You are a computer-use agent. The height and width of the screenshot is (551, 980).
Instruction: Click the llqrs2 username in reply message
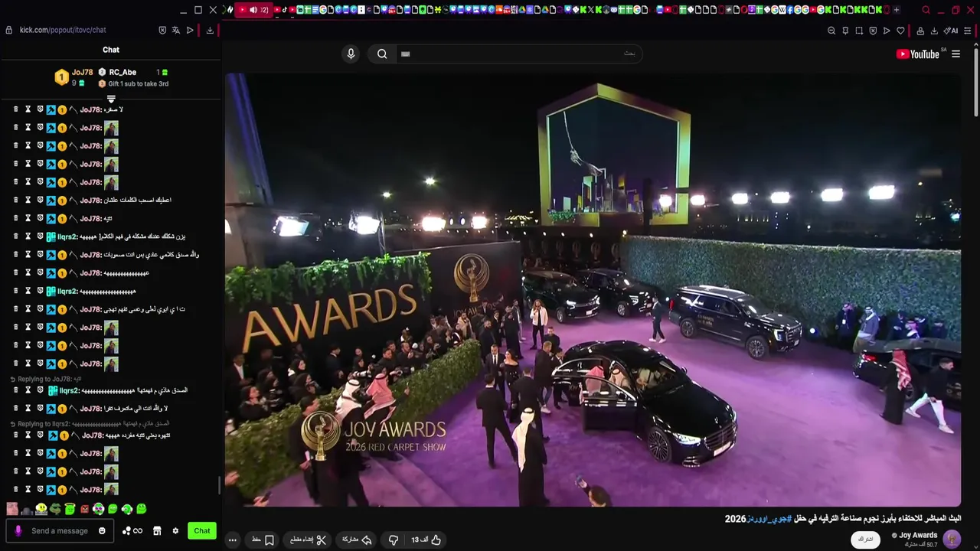69,390
